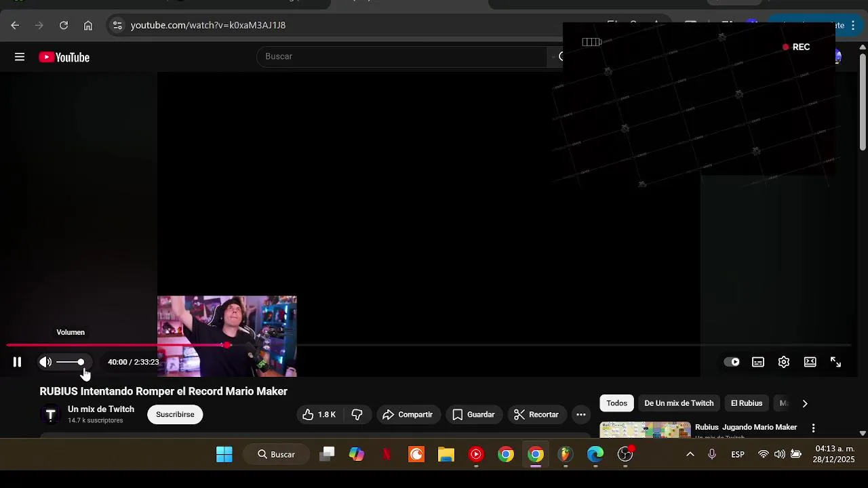The image size is (868, 488).
Task: Open Crunchyroll from the taskbar
Action: pyautogui.click(x=416, y=454)
